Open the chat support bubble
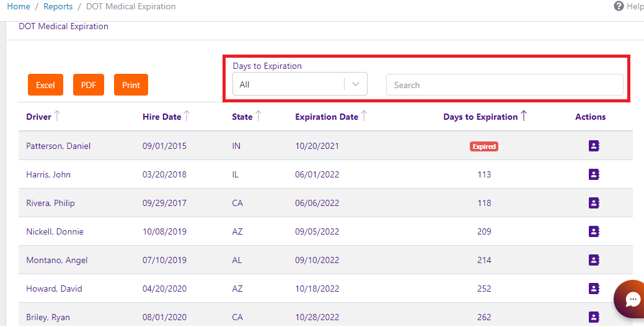644x327 pixels. (632, 300)
